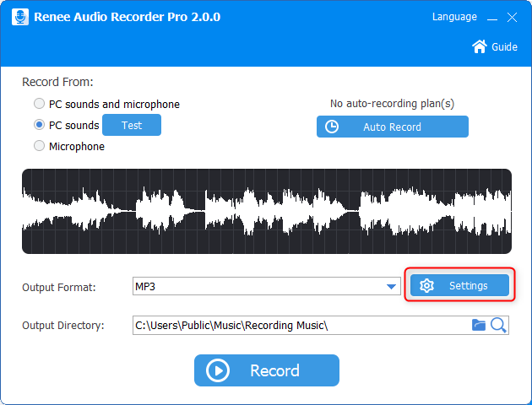
Task: Click the clock icon on Auto Record
Action: click(332, 127)
